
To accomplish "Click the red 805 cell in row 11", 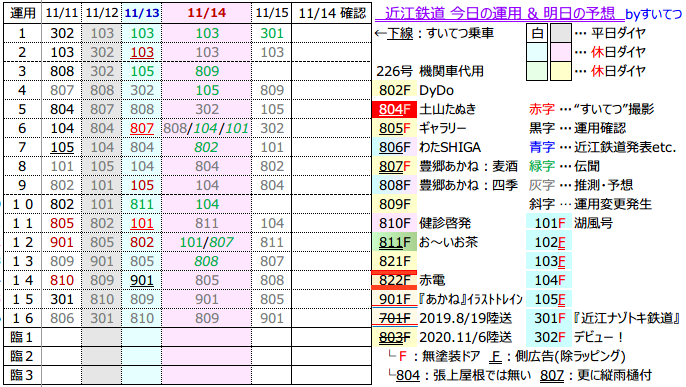I will tap(62, 223).
